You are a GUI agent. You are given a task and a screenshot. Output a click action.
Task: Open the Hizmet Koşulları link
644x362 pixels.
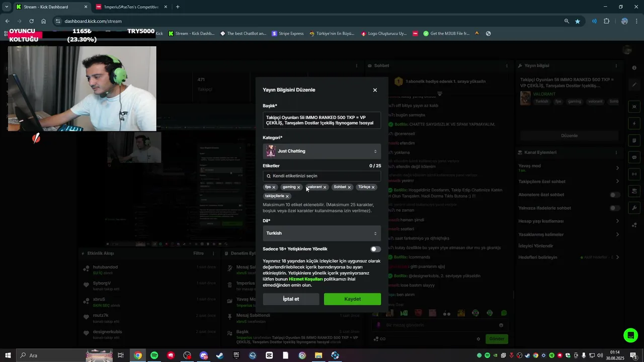[x=306, y=279]
